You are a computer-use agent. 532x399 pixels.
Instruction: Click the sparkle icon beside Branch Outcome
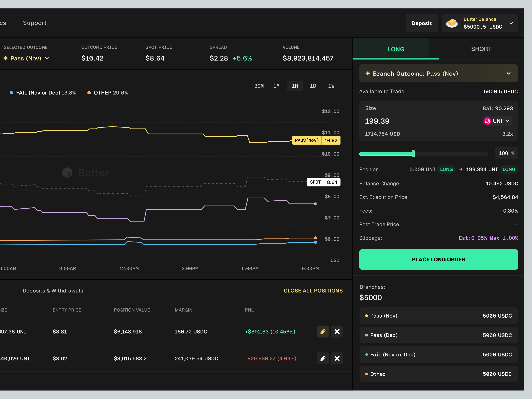click(x=367, y=73)
